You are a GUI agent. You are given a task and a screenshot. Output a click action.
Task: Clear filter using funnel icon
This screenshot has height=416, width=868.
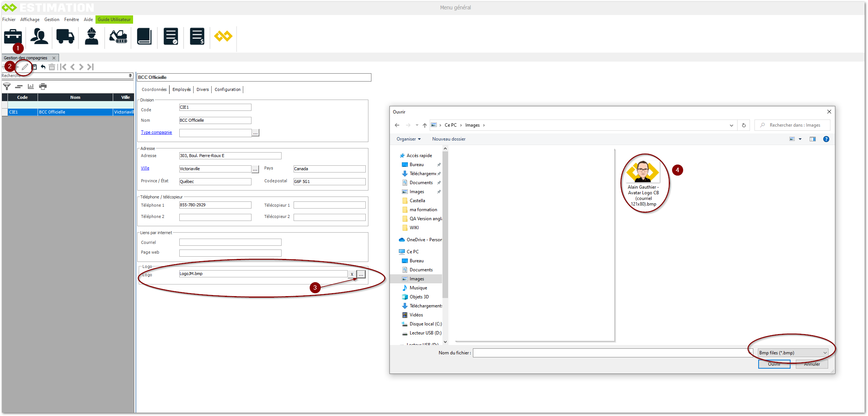click(7, 86)
